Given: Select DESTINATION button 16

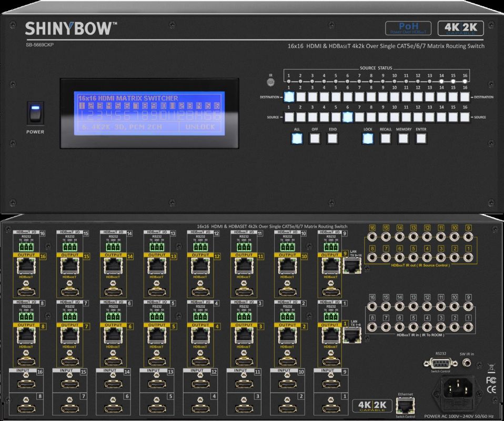Looking at the screenshot, I should (x=465, y=97).
